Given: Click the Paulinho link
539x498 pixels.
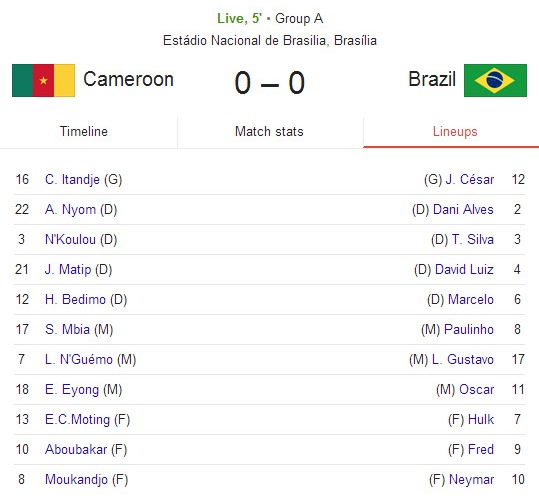Looking at the screenshot, I should coord(469,329).
